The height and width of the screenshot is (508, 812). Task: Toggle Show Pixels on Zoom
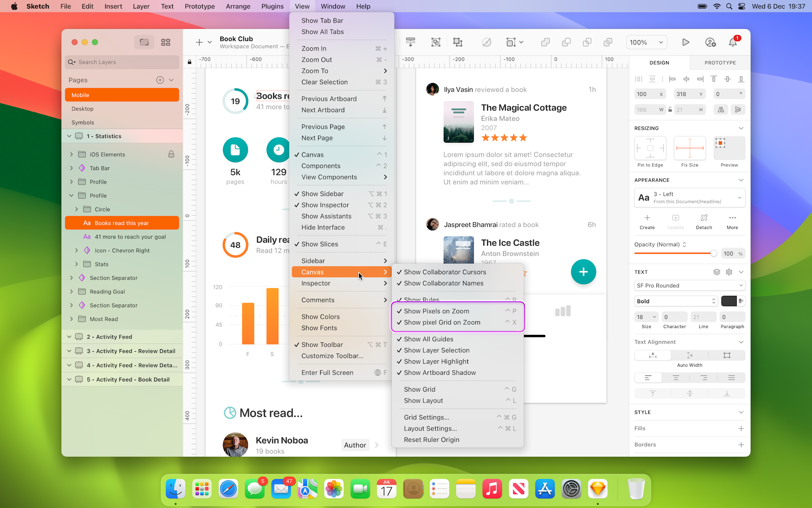458,311
